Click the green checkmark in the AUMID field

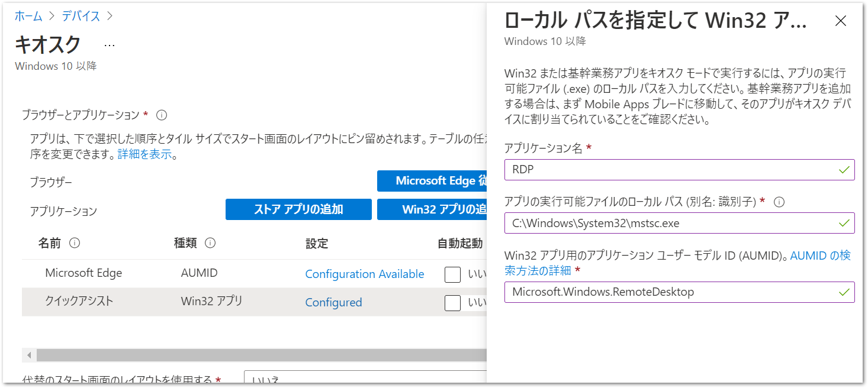point(844,292)
